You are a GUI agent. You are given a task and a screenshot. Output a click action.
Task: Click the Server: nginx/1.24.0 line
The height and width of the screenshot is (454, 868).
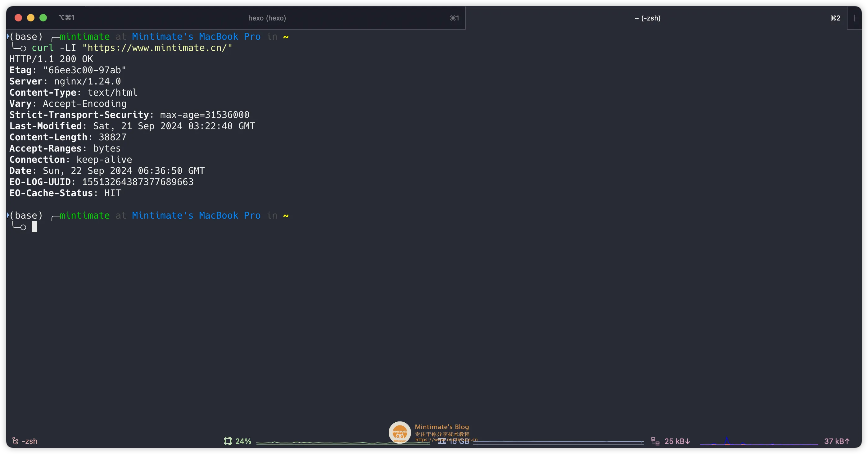(x=65, y=81)
